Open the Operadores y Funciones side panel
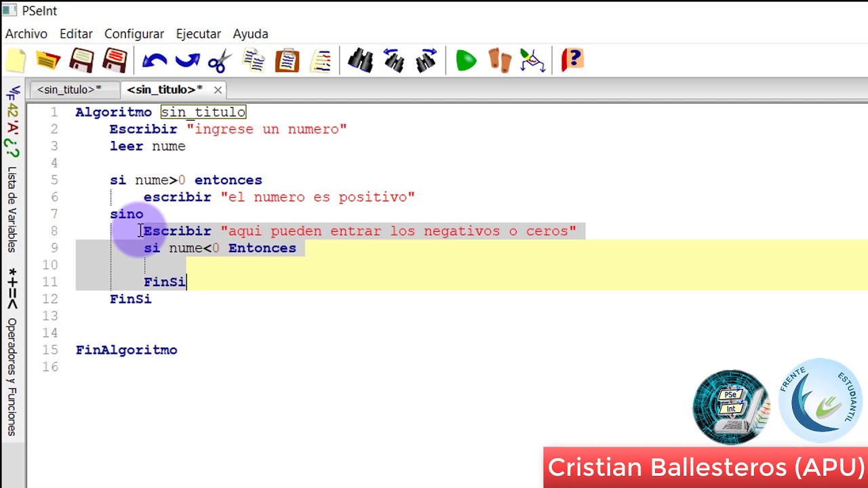 pyautogui.click(x=12, y=377)
